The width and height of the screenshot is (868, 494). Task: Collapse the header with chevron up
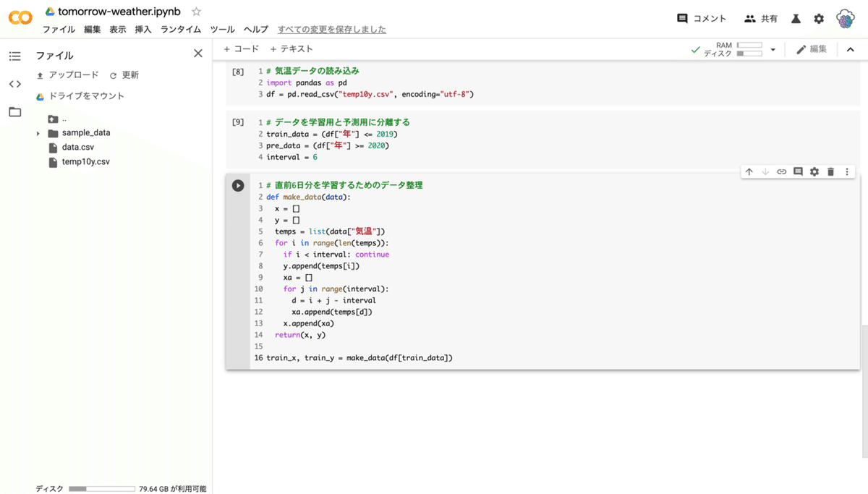[851, 49]
